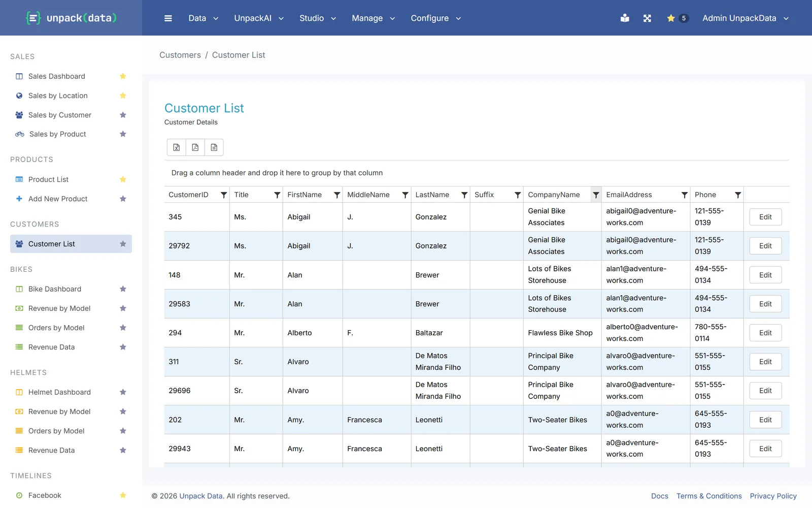The height and width of the screenshot is (508, 812).
Task: Open Sales by Location in sidebar
Action: [58, 96]
